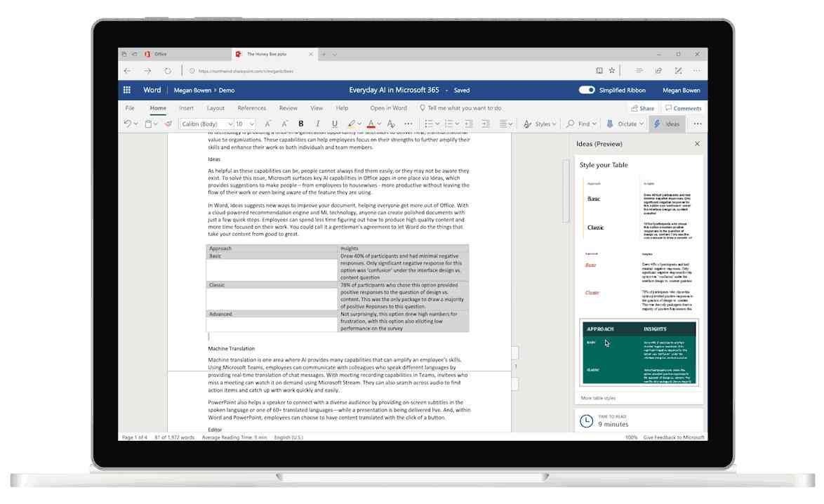Open the Comments button

click(x=683, y=108)
